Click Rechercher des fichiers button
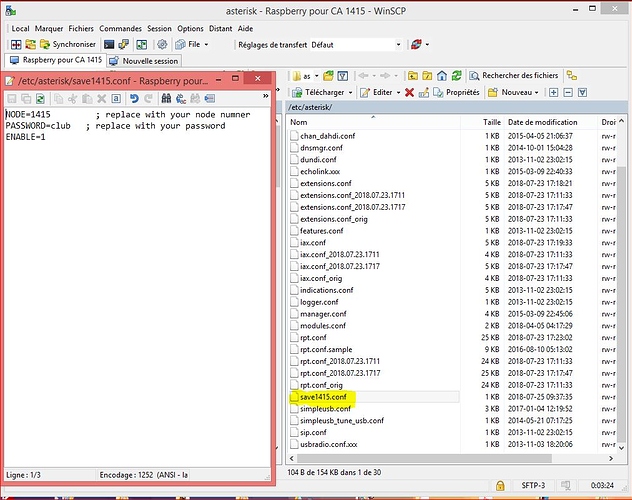632x500 pixels. (514, 75)
